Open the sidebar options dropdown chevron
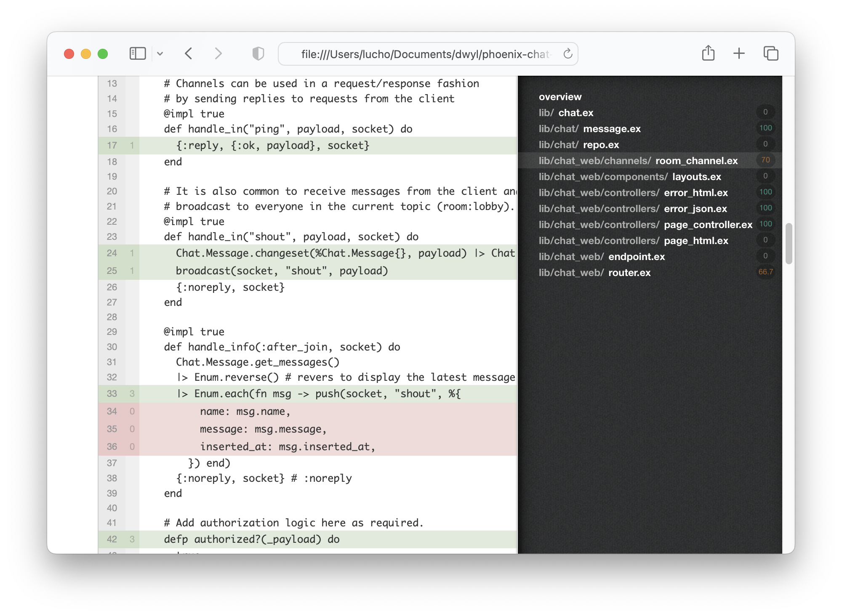Image resolution: width=842 pixels, height=616 pixels. pos(160,53)
